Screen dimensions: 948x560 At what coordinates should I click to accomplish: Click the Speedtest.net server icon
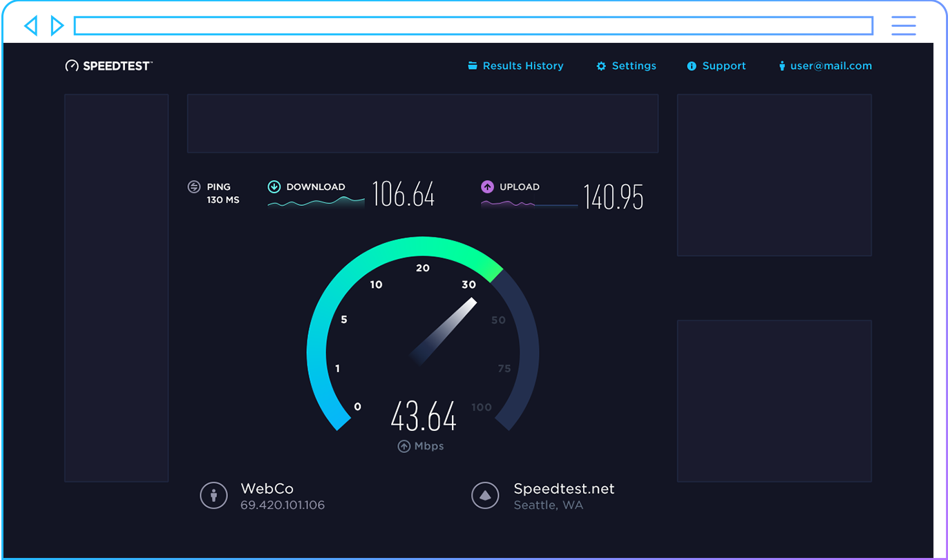(485, 496)
